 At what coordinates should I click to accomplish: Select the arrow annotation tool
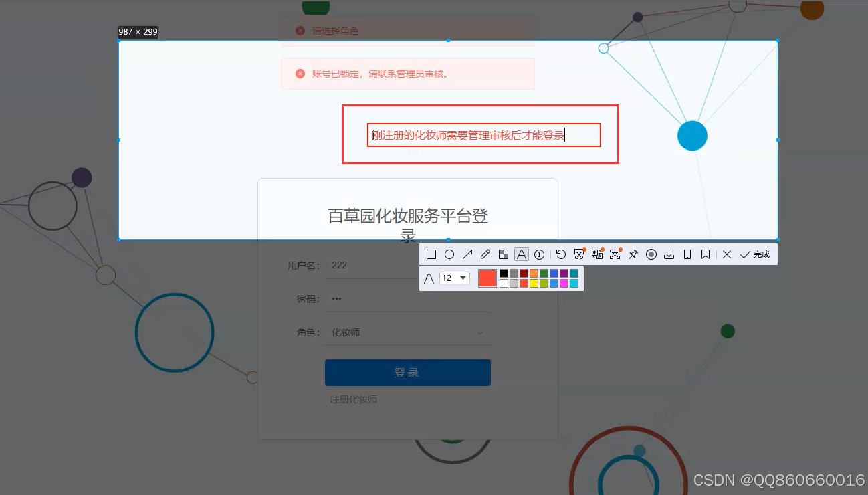(467, 254)
